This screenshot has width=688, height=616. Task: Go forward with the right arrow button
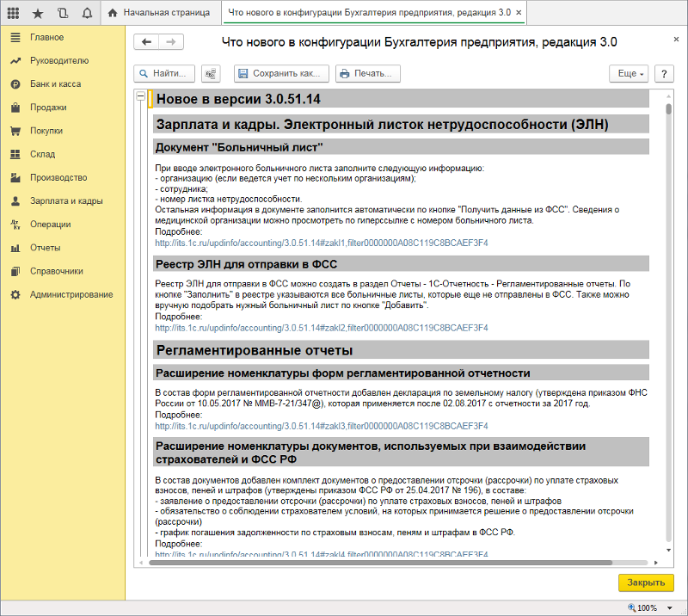171,42
